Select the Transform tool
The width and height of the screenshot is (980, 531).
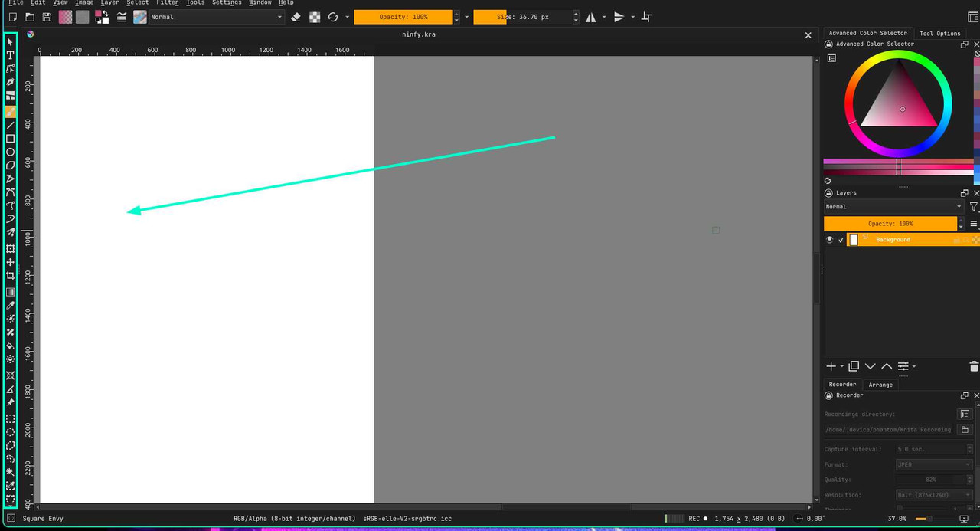pyautogui.click(x=11, y=248)
